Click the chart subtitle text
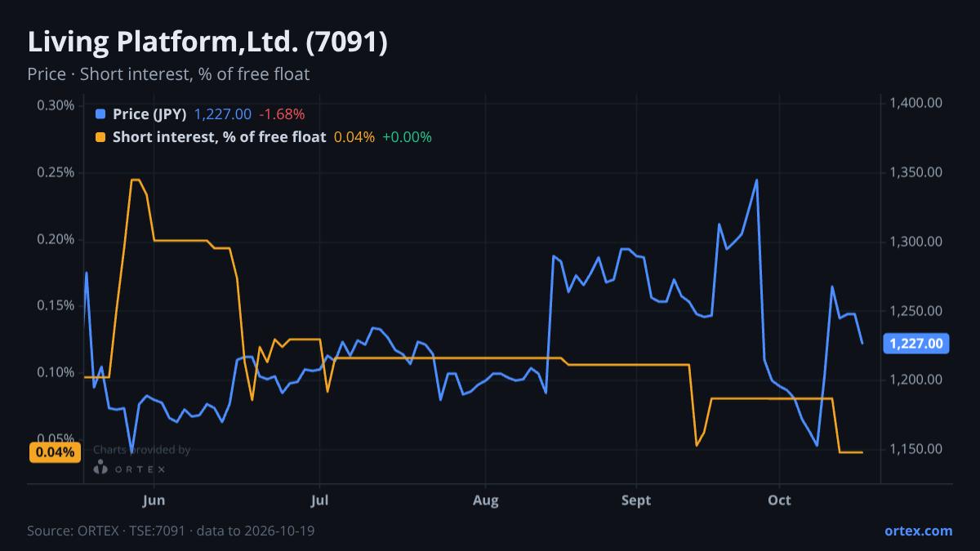This screenshot has width=980, height=551. coord(168,74)
